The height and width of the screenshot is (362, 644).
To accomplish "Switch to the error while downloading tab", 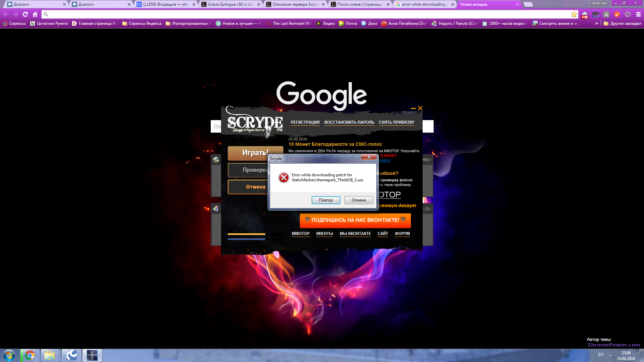I will tap(423, 4).
